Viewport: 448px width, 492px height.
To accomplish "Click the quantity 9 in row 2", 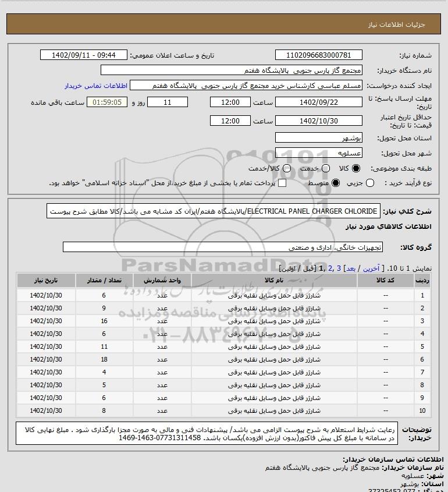I will (104, 308).
